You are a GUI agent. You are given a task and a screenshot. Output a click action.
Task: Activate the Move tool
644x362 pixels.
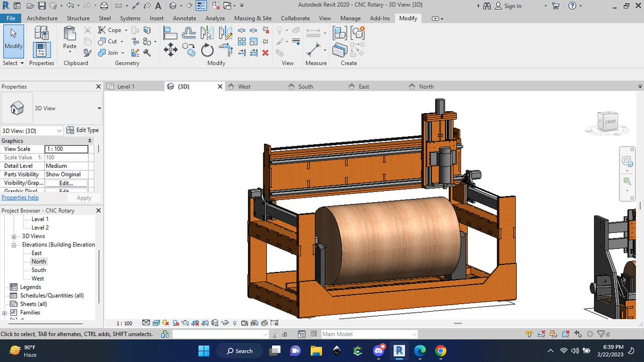point(170,49)
